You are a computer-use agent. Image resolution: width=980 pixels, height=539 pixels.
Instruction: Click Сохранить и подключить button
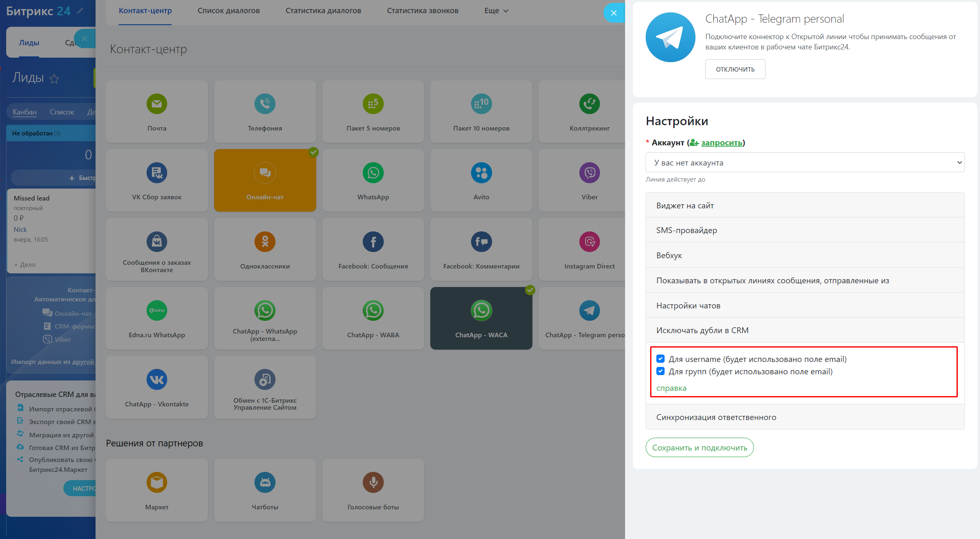tap(699, 448)
